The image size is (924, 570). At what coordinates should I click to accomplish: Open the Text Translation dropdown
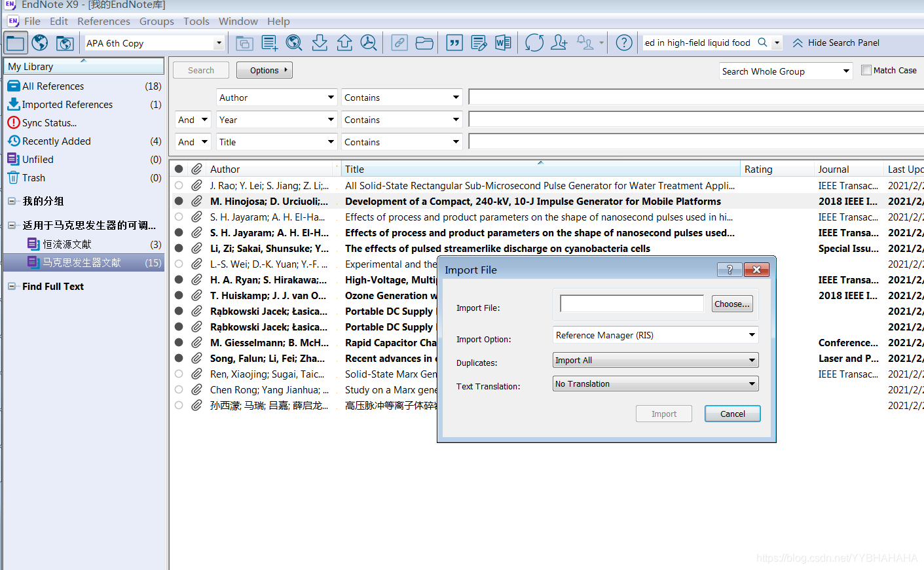tap(656, 383)
